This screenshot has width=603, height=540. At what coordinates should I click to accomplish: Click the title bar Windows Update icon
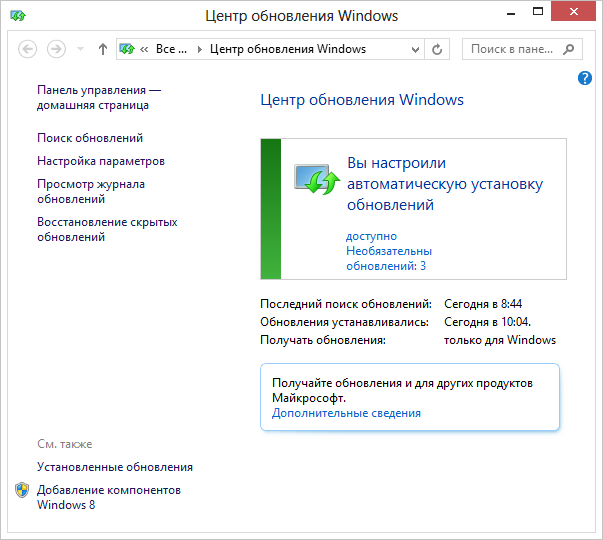coord(18,16)
